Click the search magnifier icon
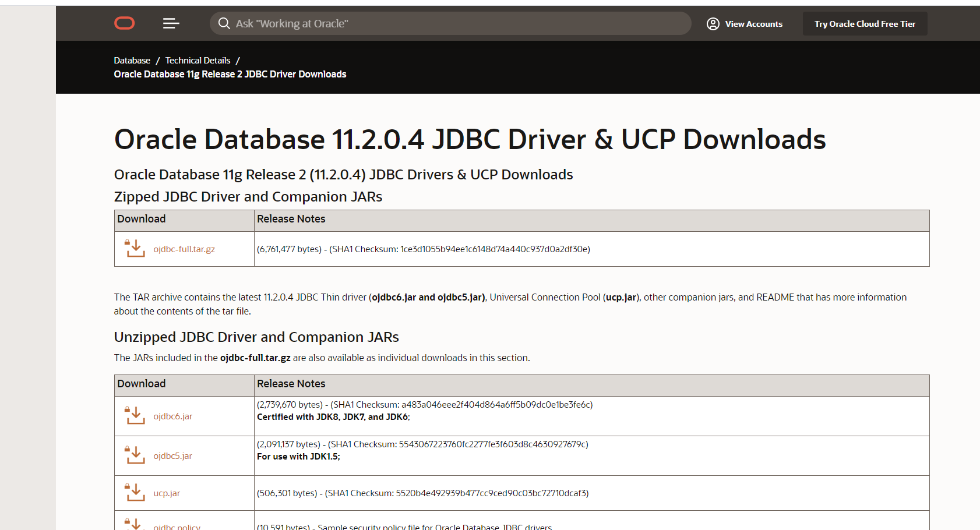 click(x=224, y=23)
